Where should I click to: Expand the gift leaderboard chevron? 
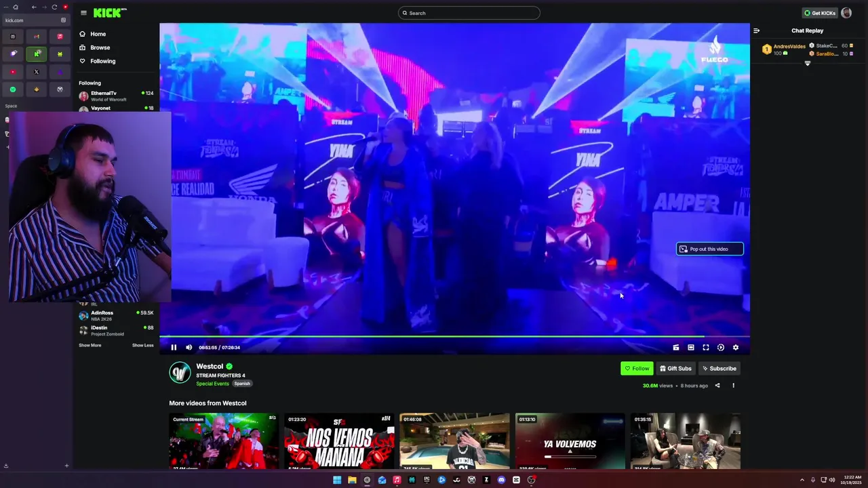(807, 63)
